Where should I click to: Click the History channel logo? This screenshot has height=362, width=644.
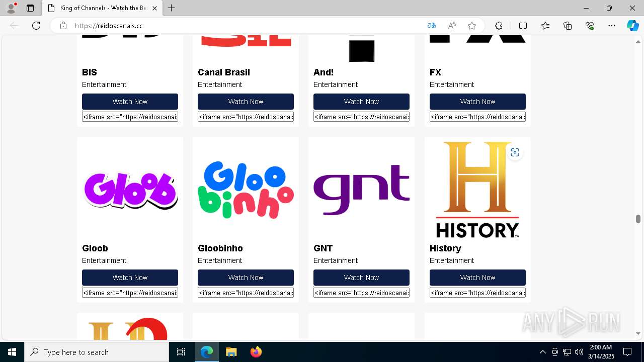(x=477, y=190)
